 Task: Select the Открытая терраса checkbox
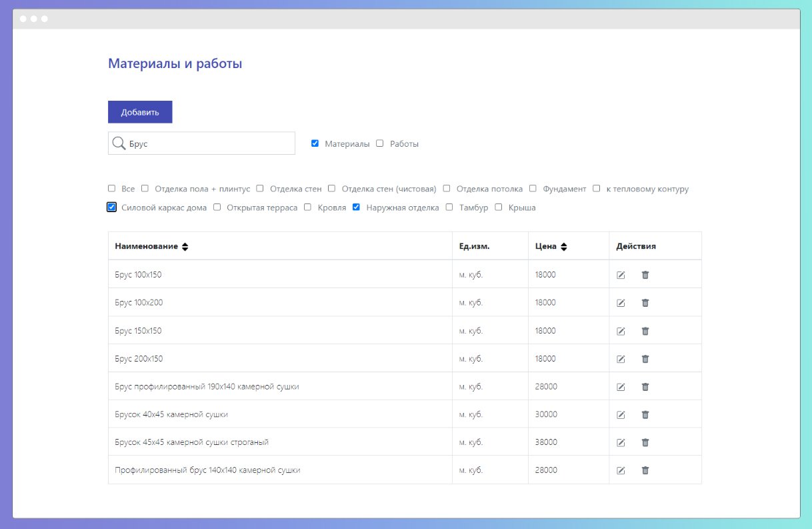[x=217, y=207]
